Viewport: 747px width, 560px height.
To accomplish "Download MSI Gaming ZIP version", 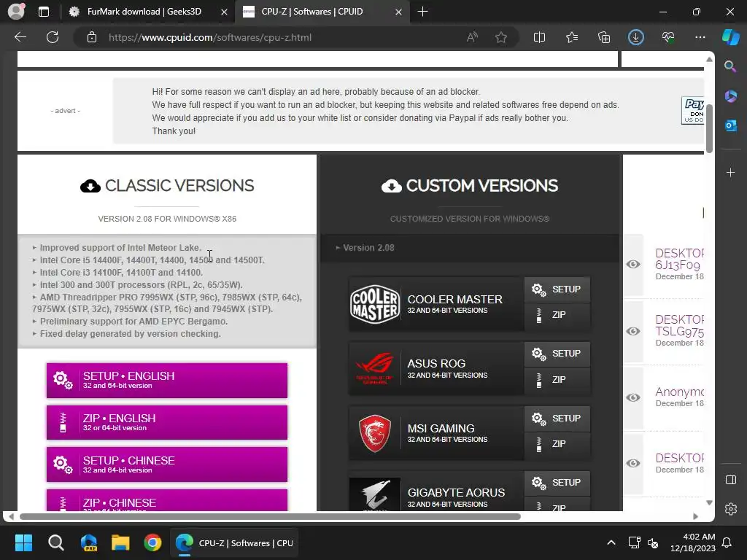I will point(557,444).
